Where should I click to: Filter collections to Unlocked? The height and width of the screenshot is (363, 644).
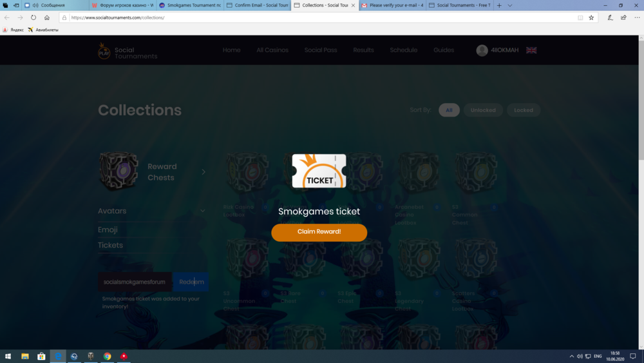(x=483, y=110)
